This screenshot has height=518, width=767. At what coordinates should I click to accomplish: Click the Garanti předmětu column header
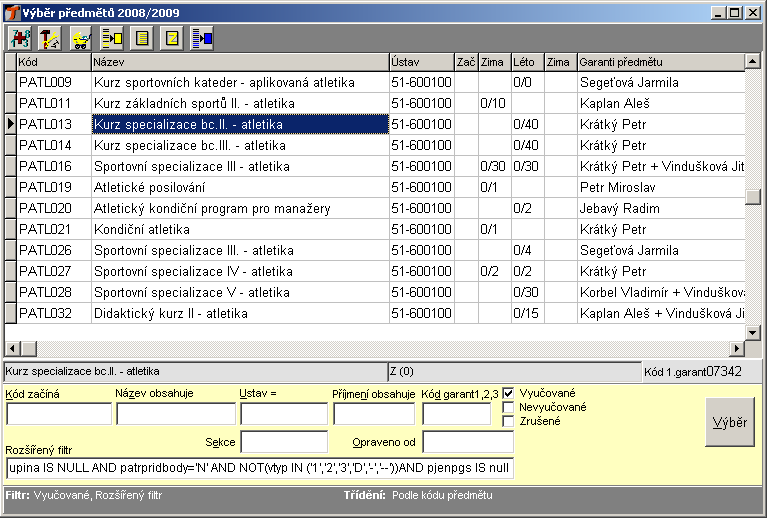[x=660, y=62]
